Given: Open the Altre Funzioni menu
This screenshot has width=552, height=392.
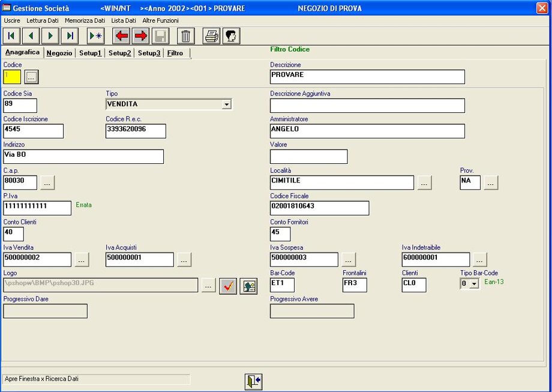Looking at the screenshot, I should 160,20.
